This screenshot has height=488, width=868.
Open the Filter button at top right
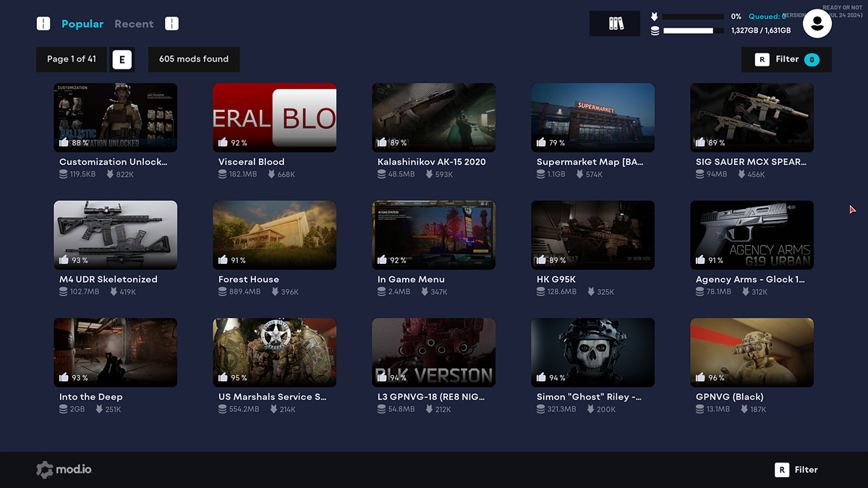[786, 59]
